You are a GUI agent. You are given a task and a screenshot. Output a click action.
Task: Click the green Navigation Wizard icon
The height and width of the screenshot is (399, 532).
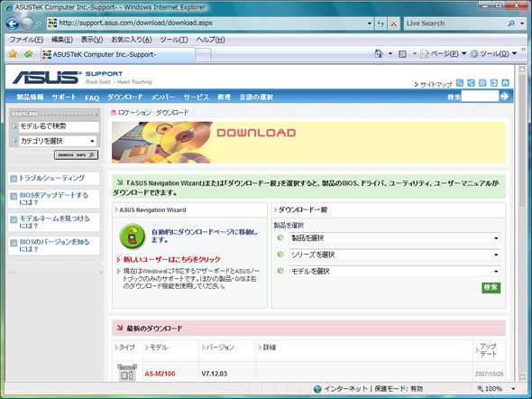pyautogui.click(x=133, y=236)
